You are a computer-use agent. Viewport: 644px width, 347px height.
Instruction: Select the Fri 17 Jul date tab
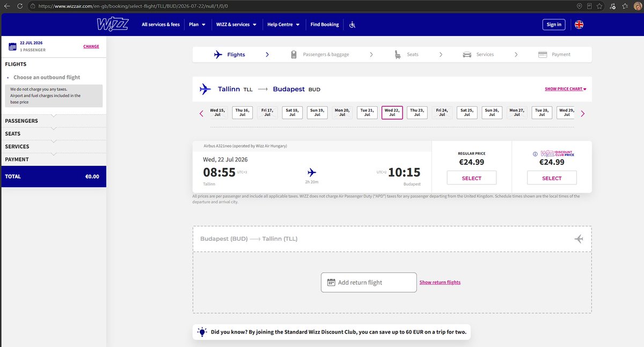pyautogui.click(x=267, y=113)
